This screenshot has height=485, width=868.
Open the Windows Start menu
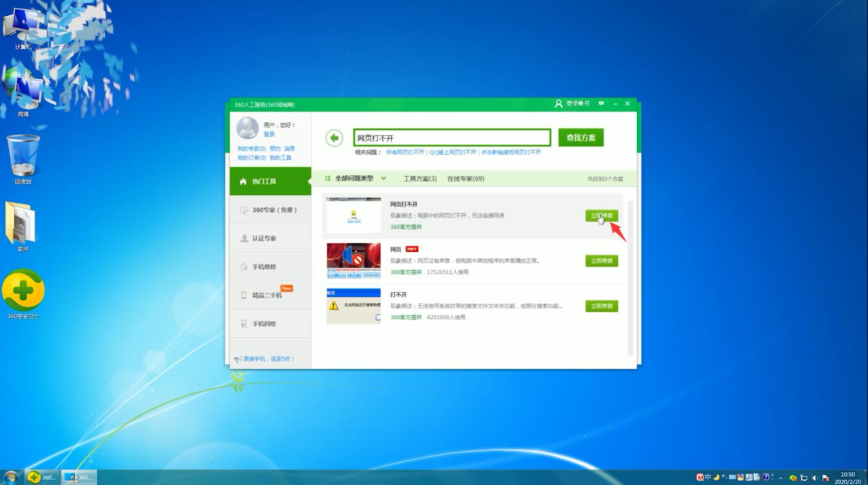pos(11,477)
